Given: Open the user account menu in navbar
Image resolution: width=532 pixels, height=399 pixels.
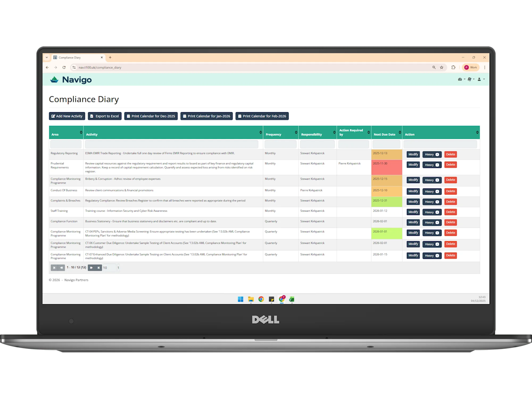Looking at the screenshot, I should coord(481,79).
